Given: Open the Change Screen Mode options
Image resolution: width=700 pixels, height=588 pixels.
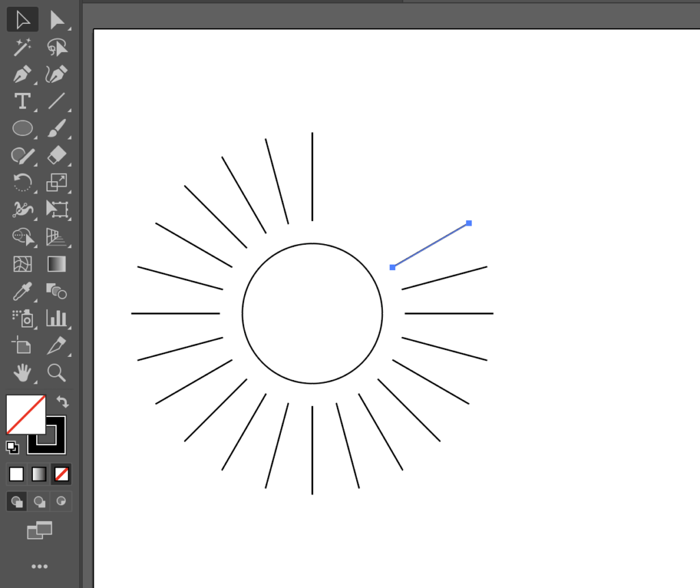Looking at the screenshot, I should click(39, 530).
